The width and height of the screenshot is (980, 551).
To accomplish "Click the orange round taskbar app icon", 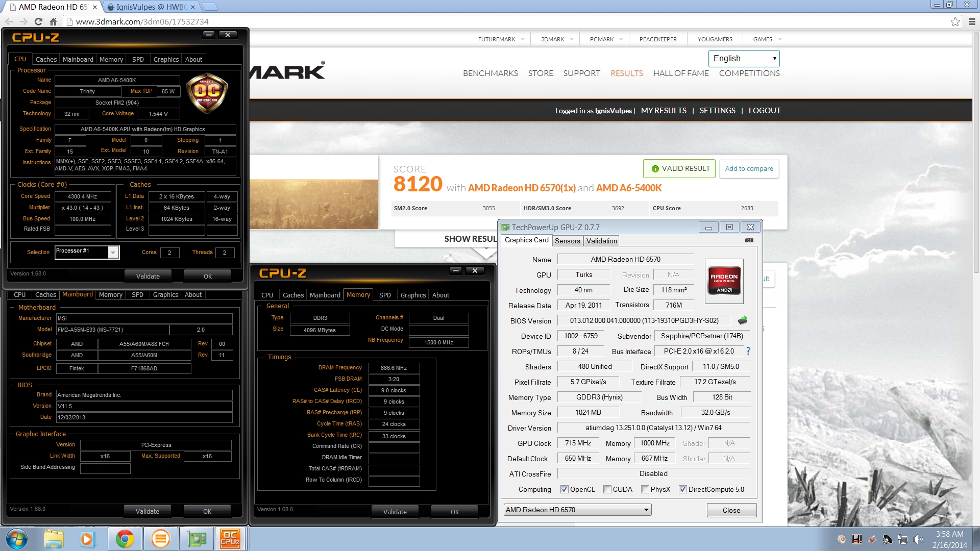I will click(x=160, y=539).
